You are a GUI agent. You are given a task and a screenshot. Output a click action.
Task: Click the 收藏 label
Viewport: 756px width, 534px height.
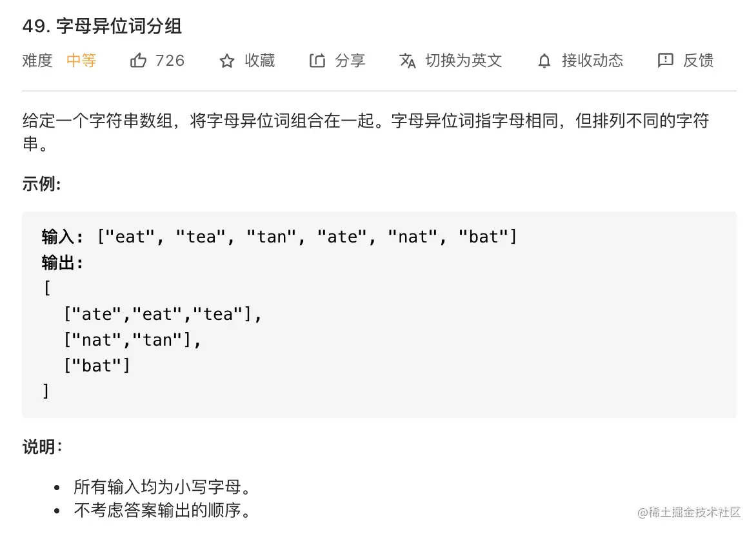tap(259, 60)
